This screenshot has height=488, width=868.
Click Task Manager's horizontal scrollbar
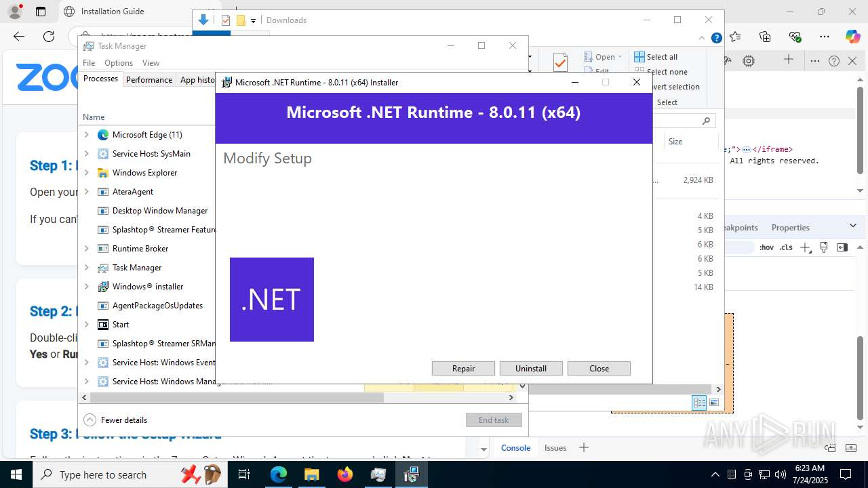click(x=237, y=398)
